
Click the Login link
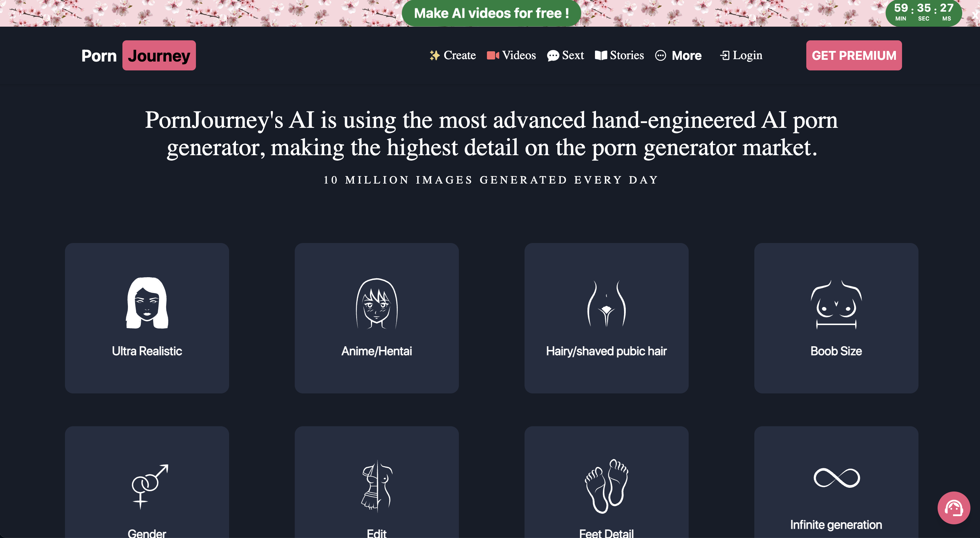[x=741, y=55]
